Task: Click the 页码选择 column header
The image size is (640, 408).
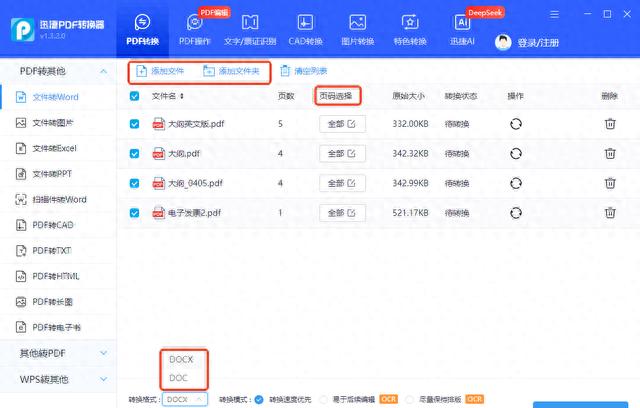Action: (x=336, y=96)
